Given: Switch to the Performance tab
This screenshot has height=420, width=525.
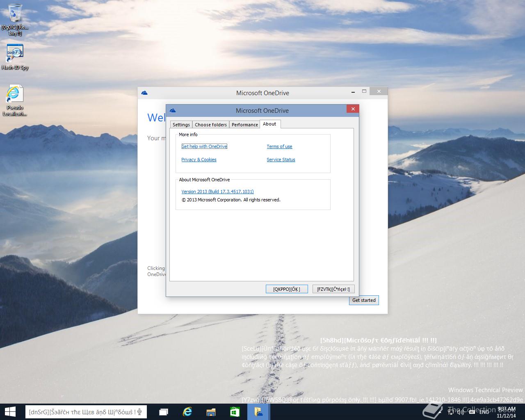Looking at the screenshot, I should click(245, 125).
